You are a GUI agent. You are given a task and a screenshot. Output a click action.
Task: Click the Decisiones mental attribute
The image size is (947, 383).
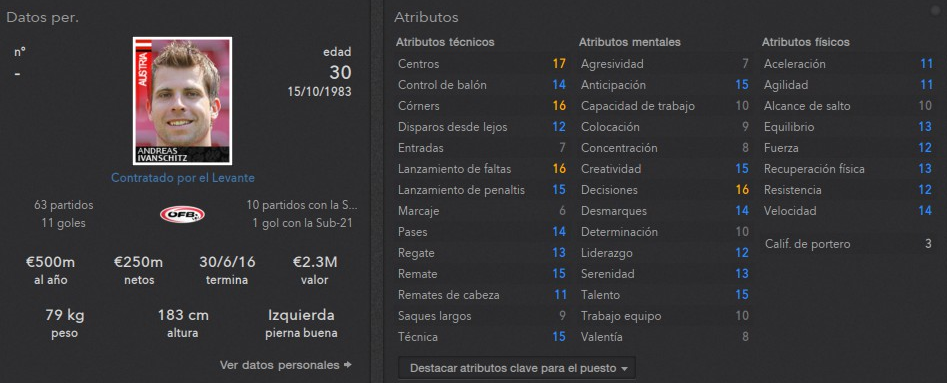coord(665,190)
